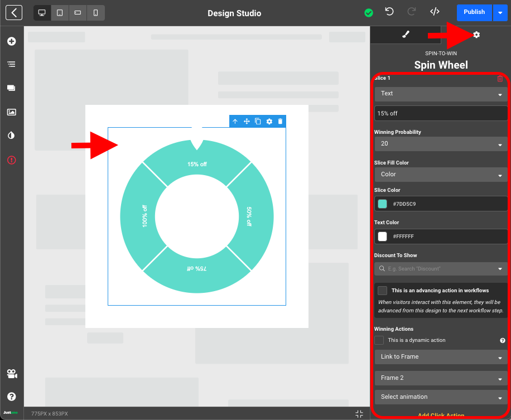Duplicate the selected spin wheel element

[258, 121]
